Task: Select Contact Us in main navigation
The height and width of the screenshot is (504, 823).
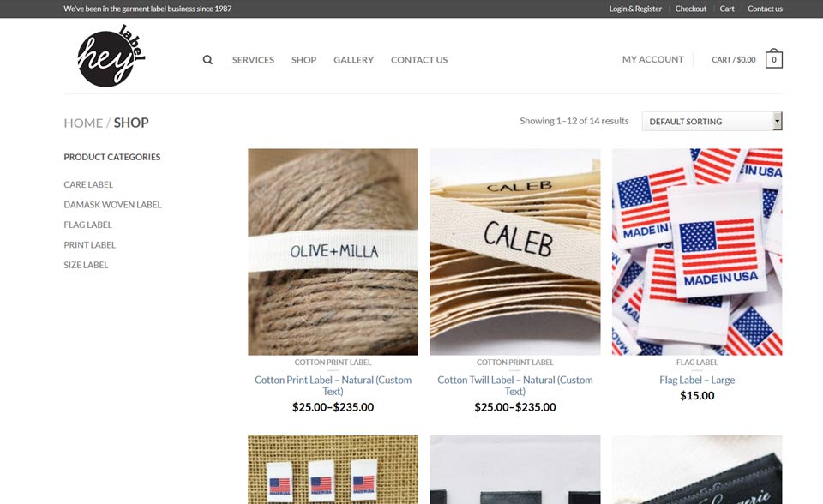Action: [419, 60]
